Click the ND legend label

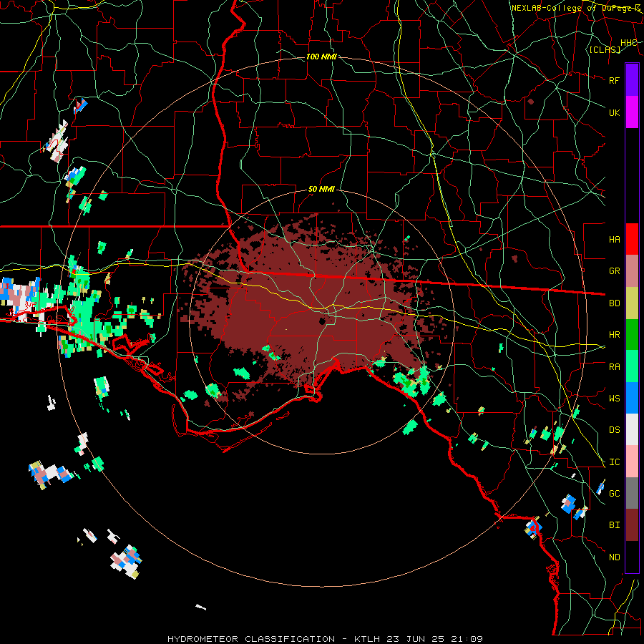[x=614, y=557]
